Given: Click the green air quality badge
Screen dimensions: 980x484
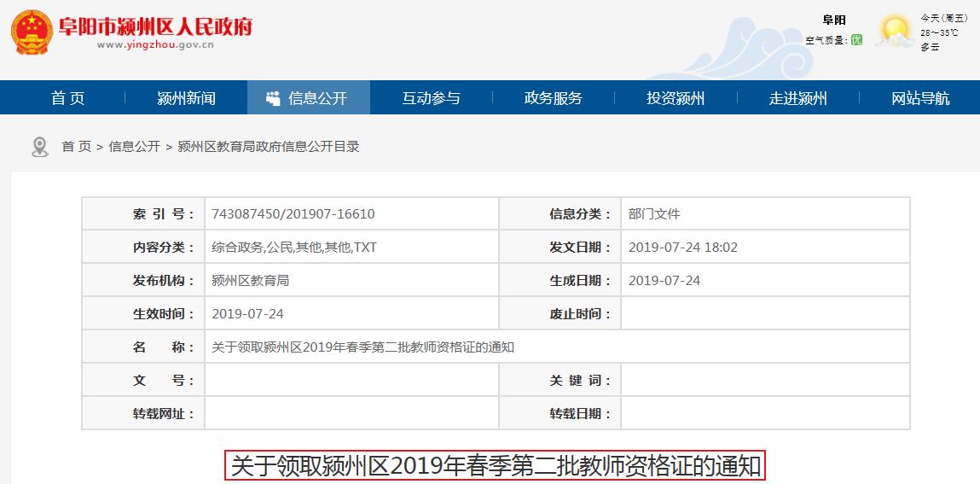Looking at the screenshot, I should pos(856,40).
